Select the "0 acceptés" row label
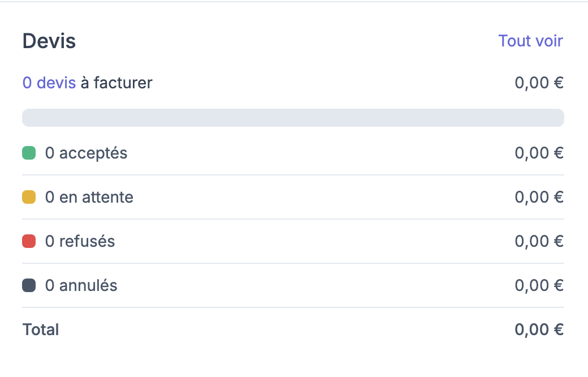This screenshot has height=377, width=588. [86, 153]
